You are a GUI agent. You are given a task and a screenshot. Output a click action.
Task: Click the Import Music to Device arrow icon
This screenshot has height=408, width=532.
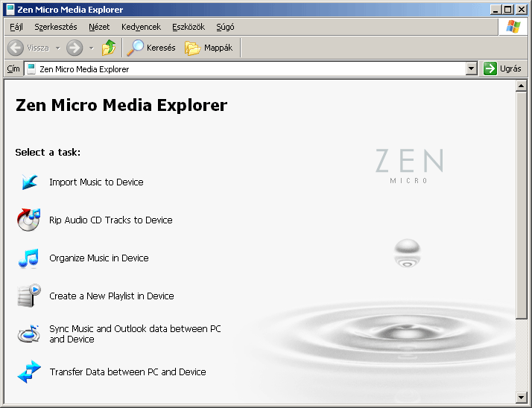[x=29, y=182]
